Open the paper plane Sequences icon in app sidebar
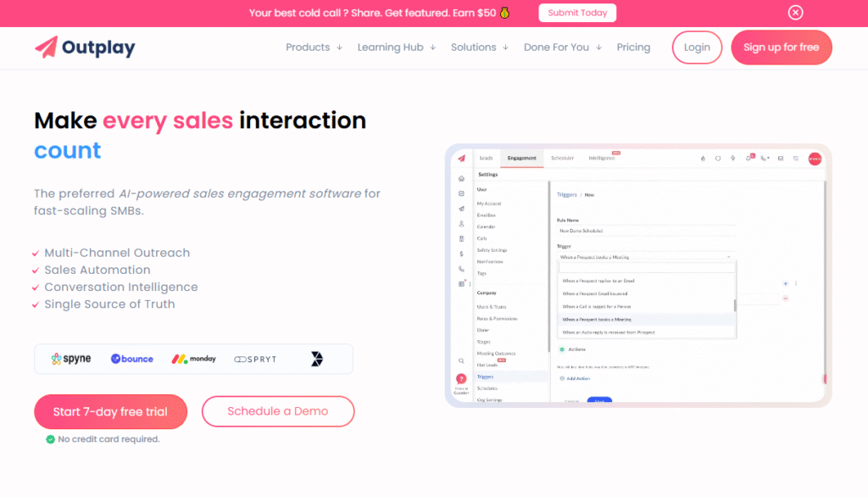 461,209
